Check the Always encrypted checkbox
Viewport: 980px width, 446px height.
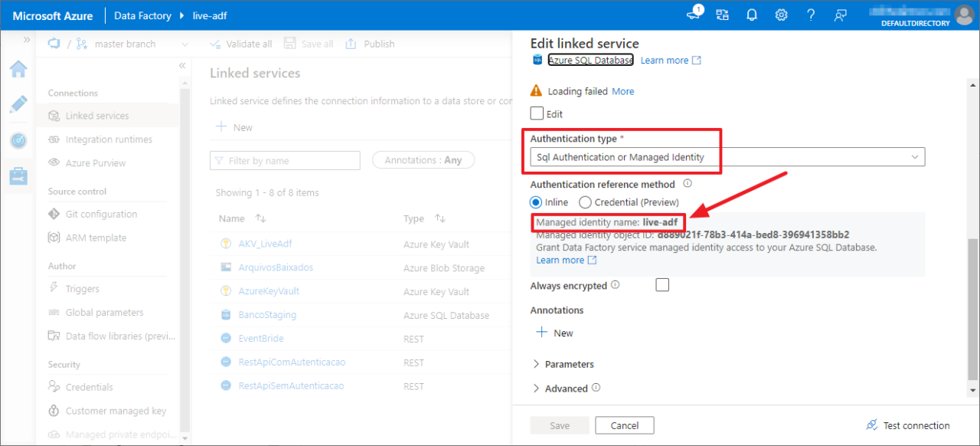[662, 285]
